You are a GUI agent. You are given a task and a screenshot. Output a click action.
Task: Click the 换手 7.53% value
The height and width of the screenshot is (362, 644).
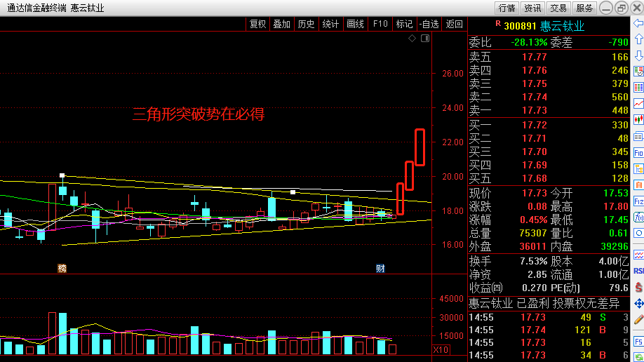pyautogui.click(x=534, y=262)
